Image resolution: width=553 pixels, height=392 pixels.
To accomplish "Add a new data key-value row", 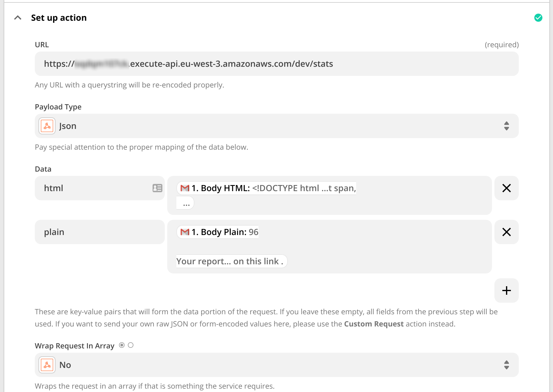I will click(x=506, y=290).
